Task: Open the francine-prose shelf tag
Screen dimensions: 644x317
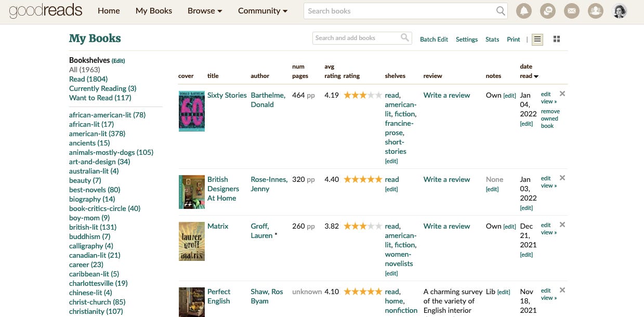Action: click(x=399, y=128)
